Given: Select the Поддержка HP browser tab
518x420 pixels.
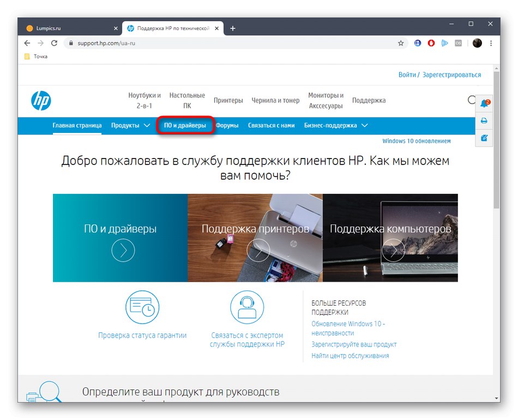Looking at the screenshot, I should [173, 28].
